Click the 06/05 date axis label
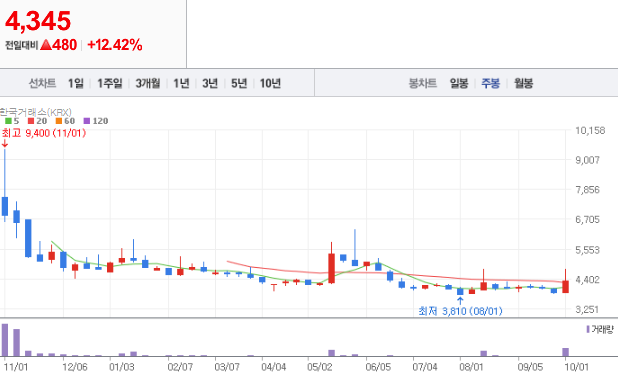The width and height of the screenshot is (618, 380). [x=378, y=367]
